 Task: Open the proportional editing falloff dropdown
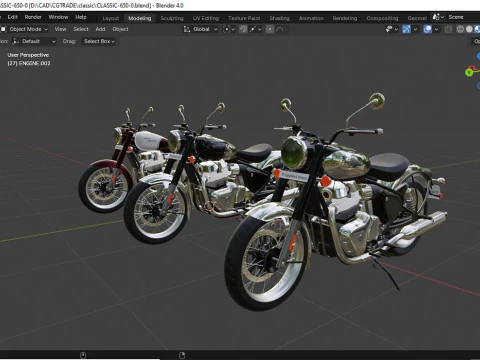click(282, 29)
